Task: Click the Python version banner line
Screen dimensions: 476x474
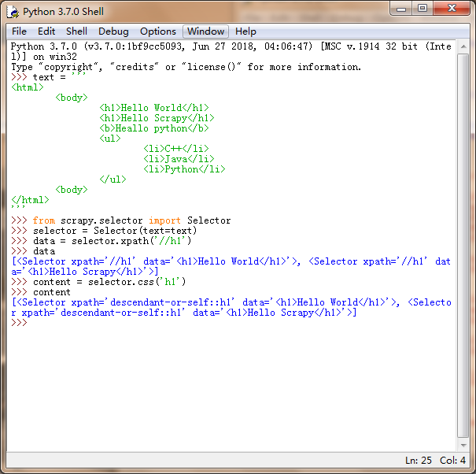Action: pos(231,52)
